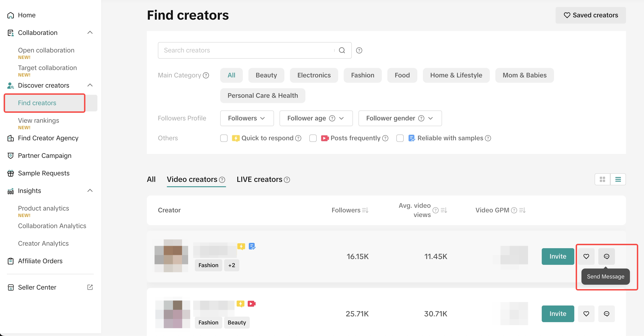Image resolution: width=644 pixels, height=336 pixels.
Task: Switch to grid view layout icon
Action: click(x=602, y=179)
